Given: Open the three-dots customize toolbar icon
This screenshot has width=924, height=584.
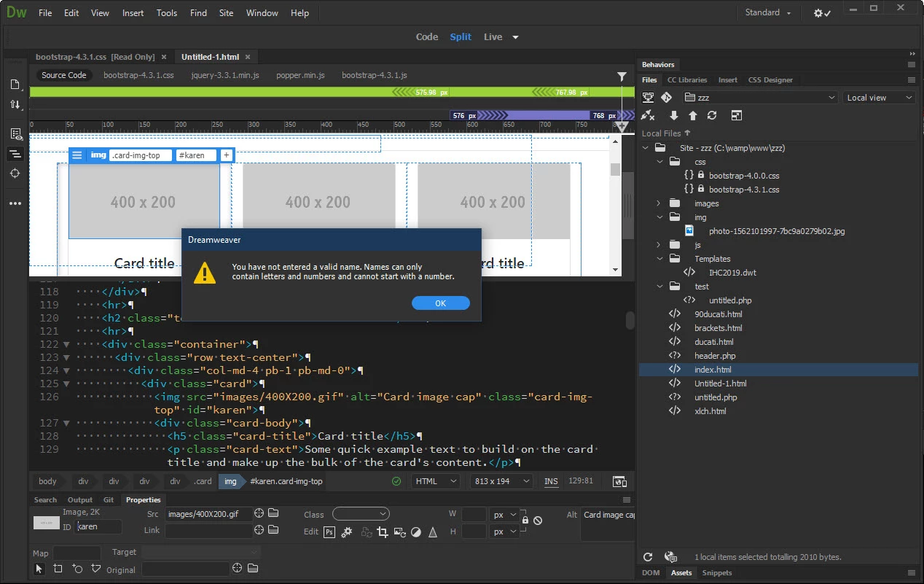Looking at the screenshot, I should tap(15, 203).
